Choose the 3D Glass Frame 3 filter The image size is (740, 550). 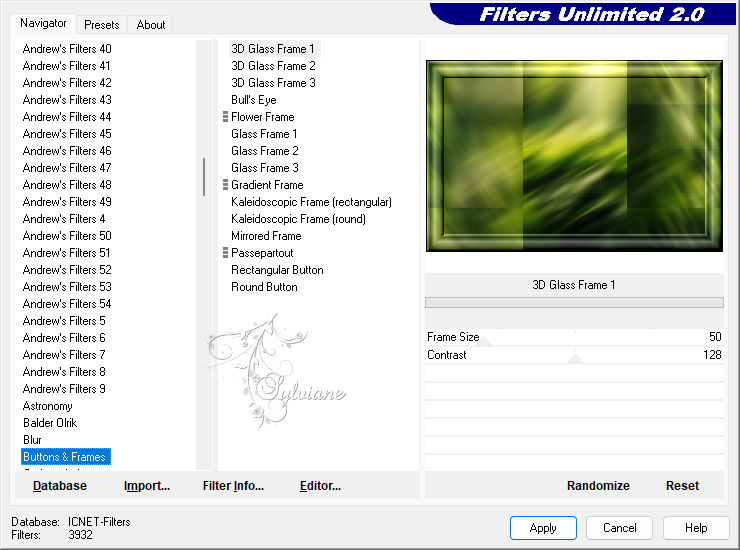pos(273,83)
